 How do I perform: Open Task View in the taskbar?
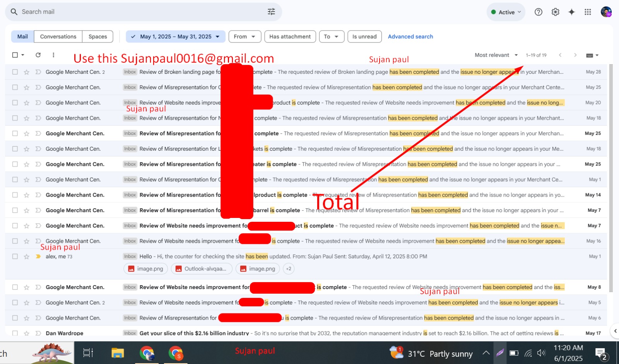[x=88, y=353]
